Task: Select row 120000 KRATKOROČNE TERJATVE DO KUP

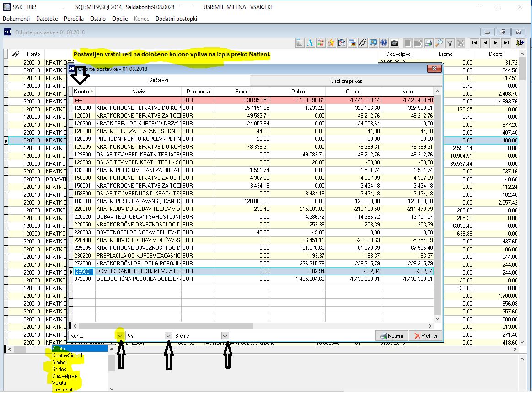Action: pos(253,108)
